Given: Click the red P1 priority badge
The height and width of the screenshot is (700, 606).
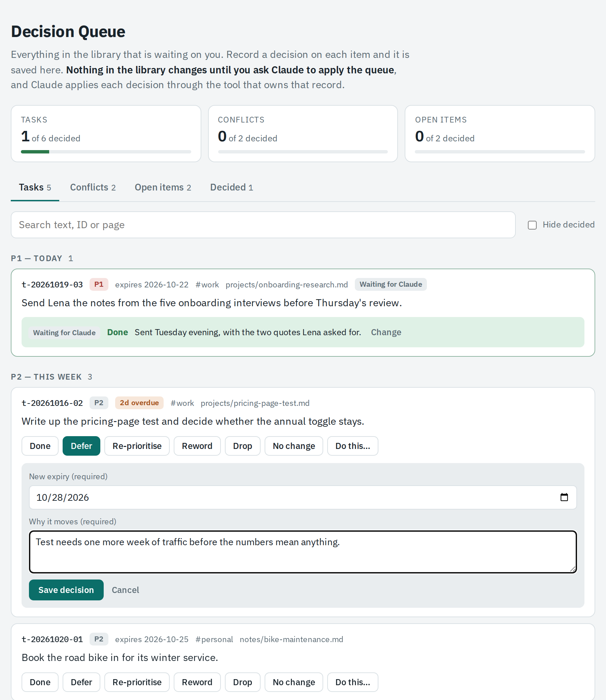Looking at the screenshot, I should click(99, 284).
